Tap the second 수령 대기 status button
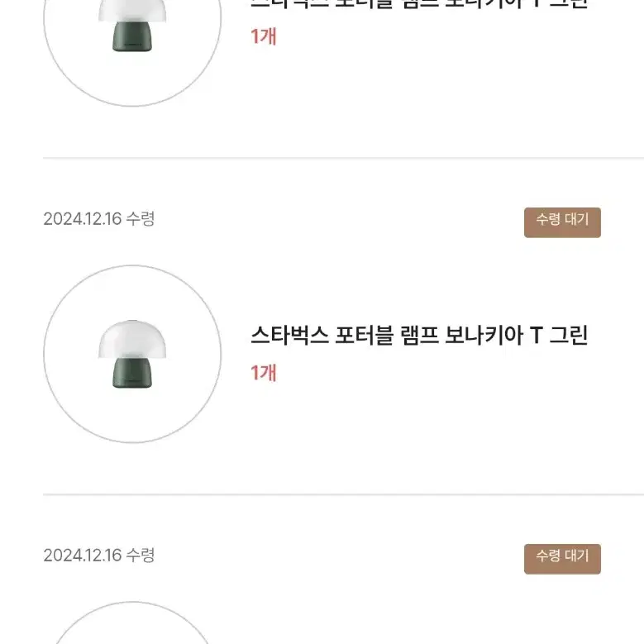This screenshot has width=644, height=644. click(562, 559)
